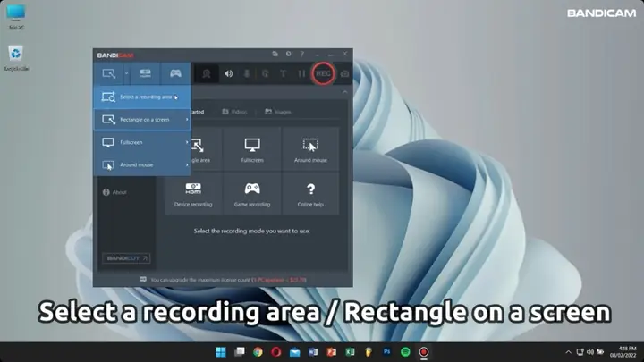
Task: Click the license upgrade price link
Action: (279, 280)
